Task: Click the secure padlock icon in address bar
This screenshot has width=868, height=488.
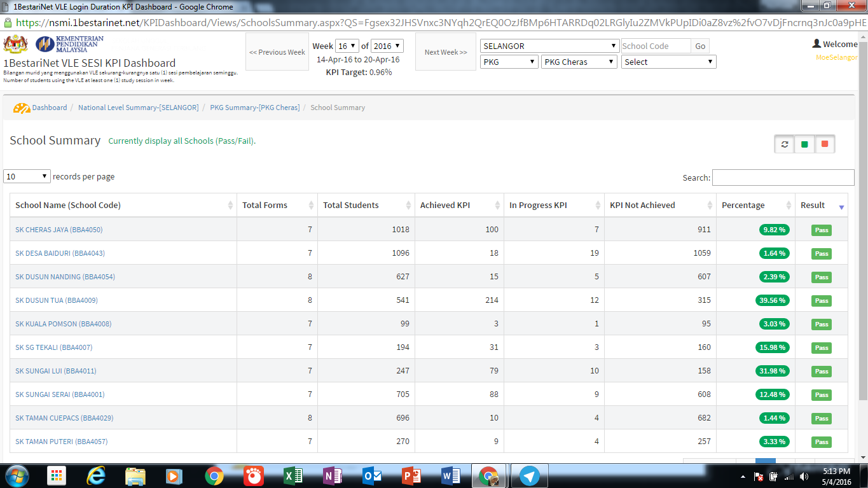Action: (x=8, y=23)
